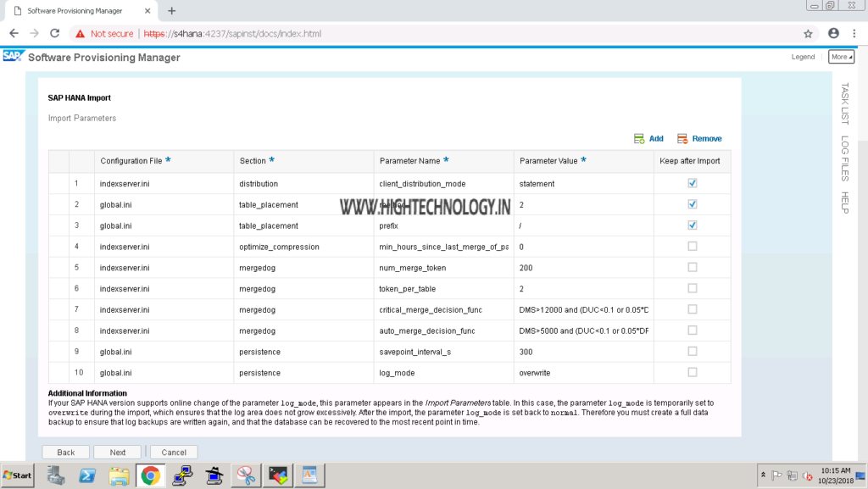Viewport: 868px width, 489px height.
Task: Check Keep after Import for log_mode
Action: pyautogui.click(x=692, y=372)
